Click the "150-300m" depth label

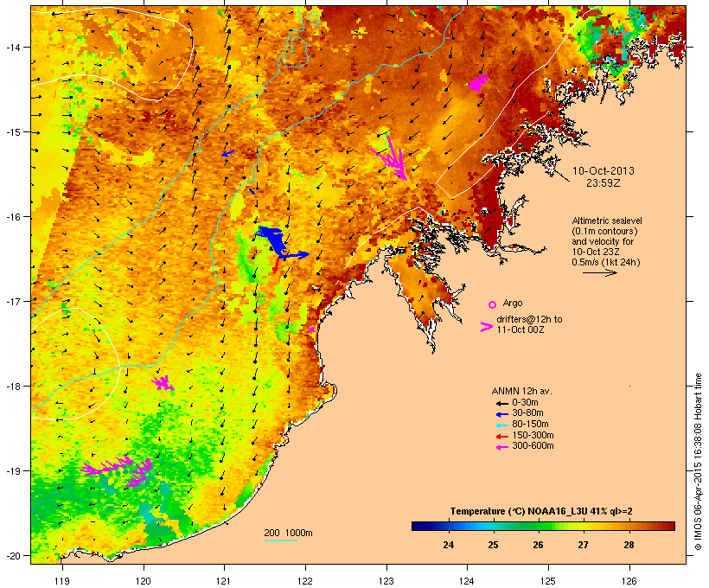(x=533, y=435)
